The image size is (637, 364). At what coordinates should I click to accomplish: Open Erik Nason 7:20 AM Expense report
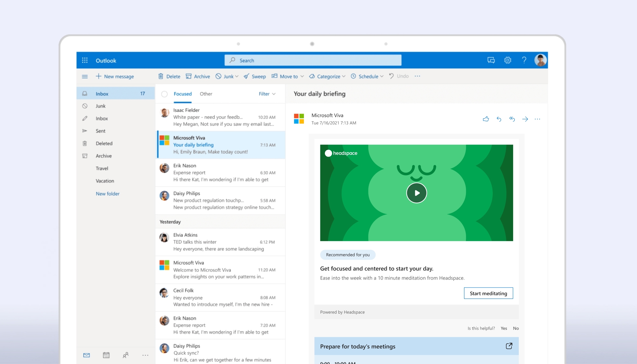(220, 325)
